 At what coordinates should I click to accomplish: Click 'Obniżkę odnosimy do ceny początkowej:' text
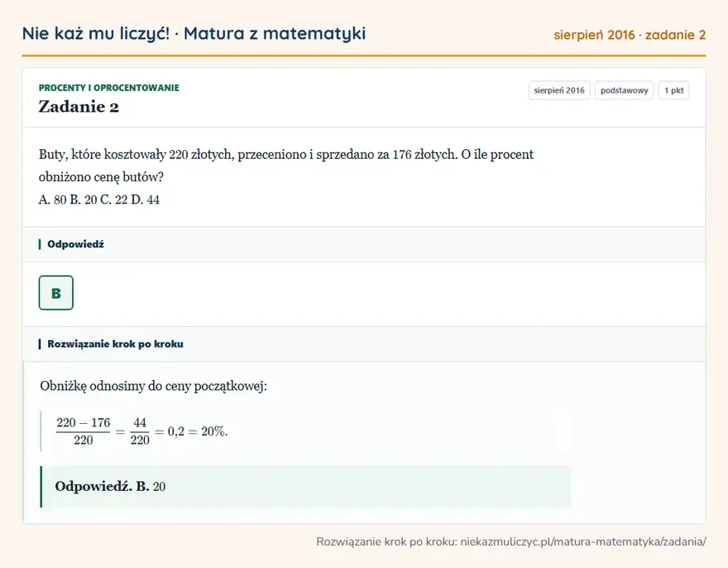[153, 387]
